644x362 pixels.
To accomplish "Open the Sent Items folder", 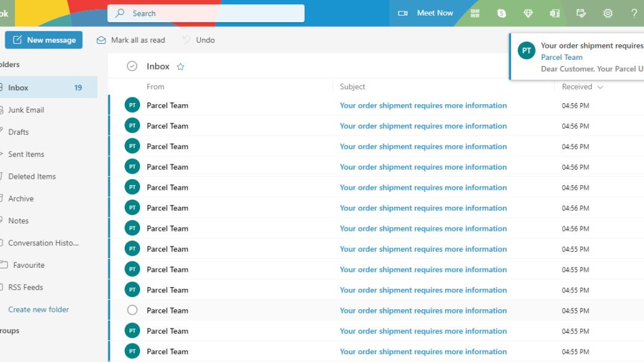I will click(x=26, y=154).
